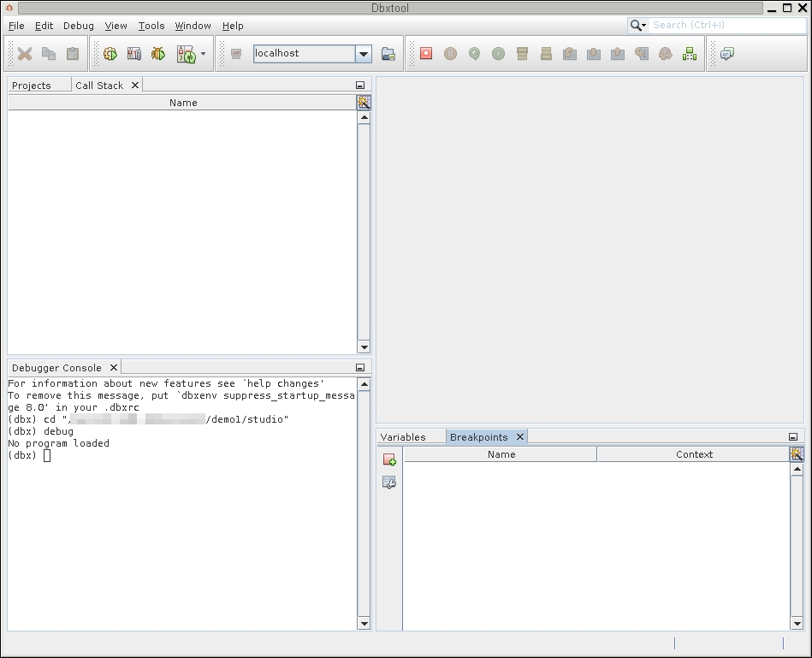Open the Window menu
This screenshot has width=812, height=658.
pyautogui.click(x=193, y=26)
